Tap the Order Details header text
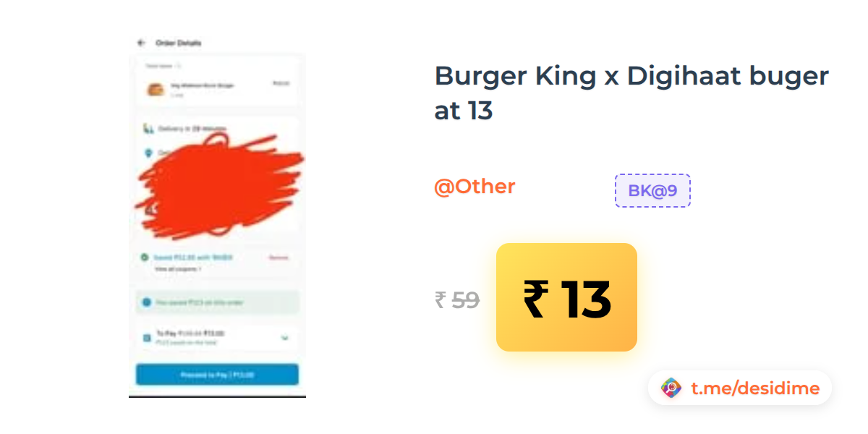 pos(178,43)
